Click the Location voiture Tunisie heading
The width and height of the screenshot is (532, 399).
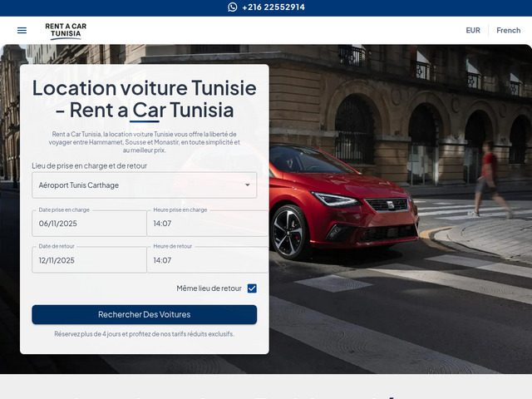point(144,99)
